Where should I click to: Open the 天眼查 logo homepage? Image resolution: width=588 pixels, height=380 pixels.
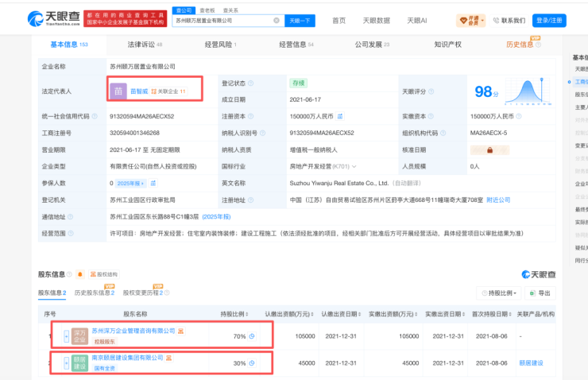54,18
